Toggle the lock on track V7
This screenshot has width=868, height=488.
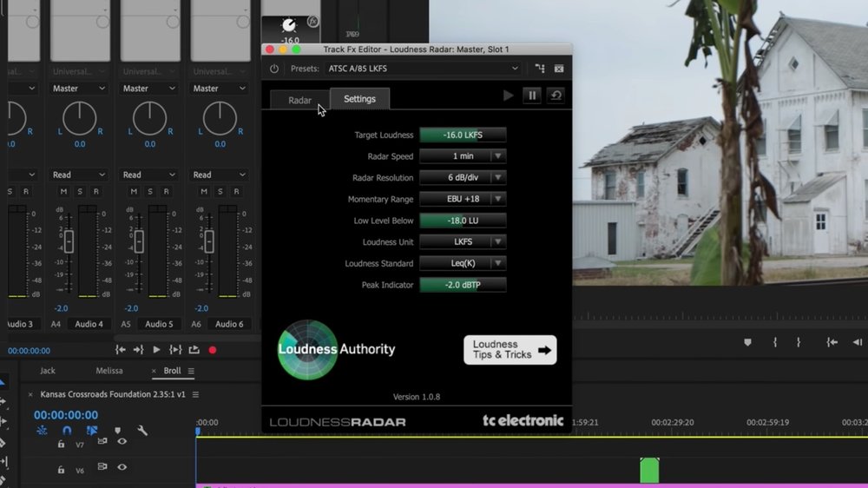61,445
